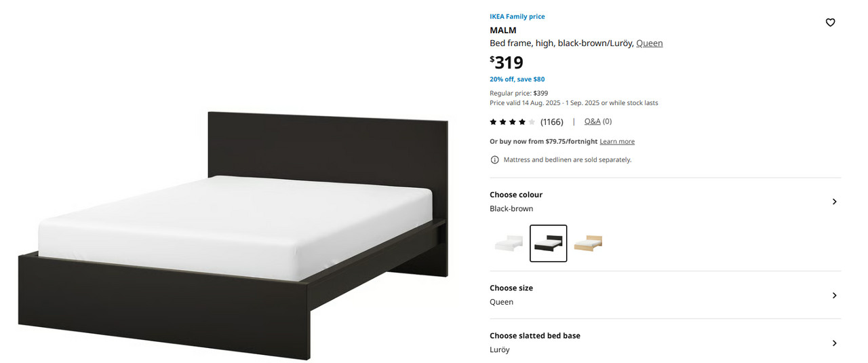868x363 pixels.
Task: Click the Choose colour heading
Action: (516, 195)
